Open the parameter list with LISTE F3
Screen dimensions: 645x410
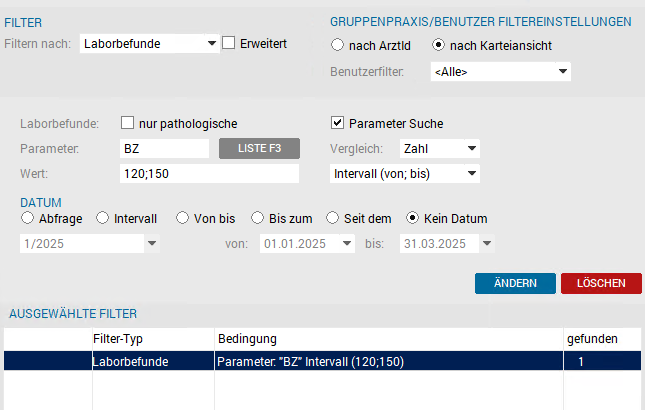click(x=260, y=148)
